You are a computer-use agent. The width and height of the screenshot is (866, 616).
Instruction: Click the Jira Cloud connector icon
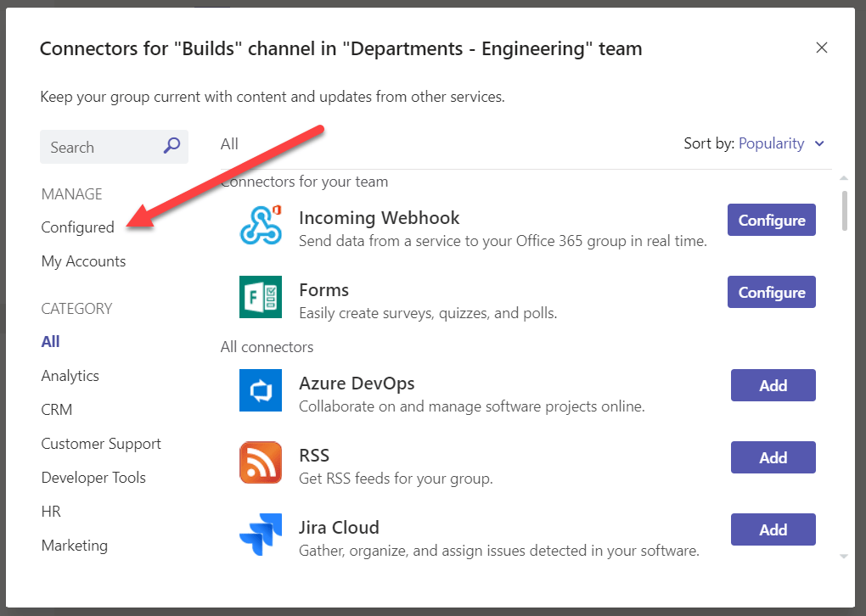pyautogui.click(x=261, y=535)
